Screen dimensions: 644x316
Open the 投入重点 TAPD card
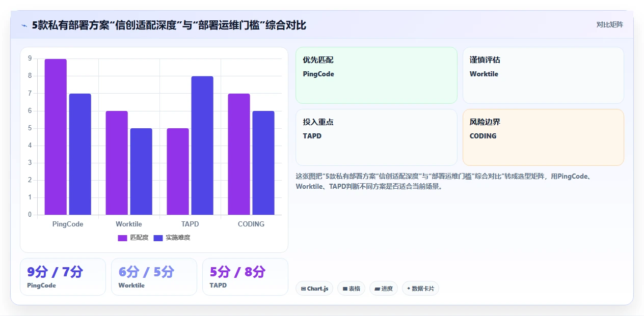[x=377, y=137]
